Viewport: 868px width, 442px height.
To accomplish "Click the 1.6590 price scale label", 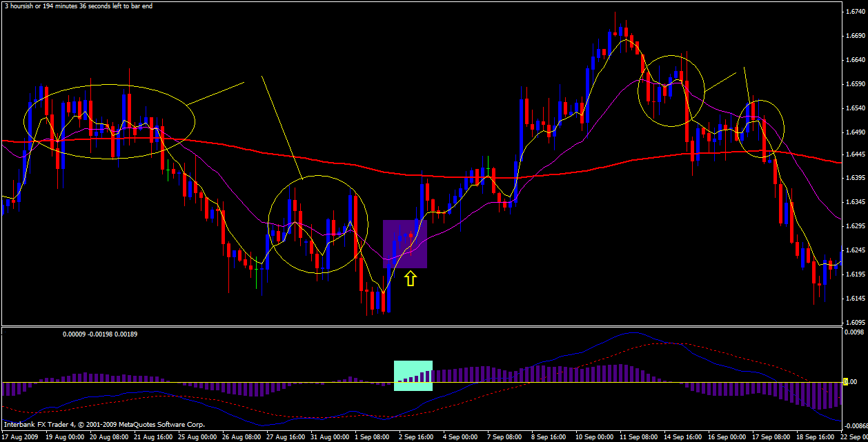I will click(855, 84).
